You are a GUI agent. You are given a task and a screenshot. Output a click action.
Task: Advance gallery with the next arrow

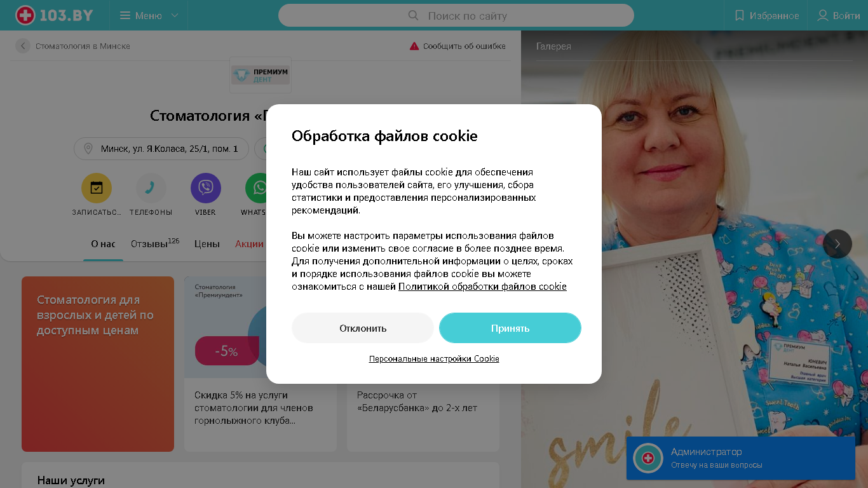coord(837,243)
